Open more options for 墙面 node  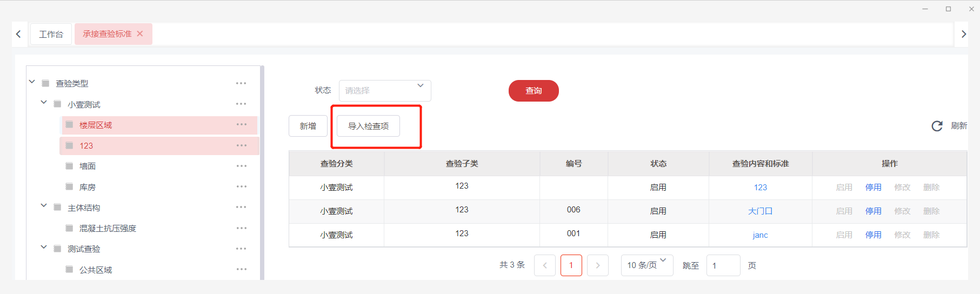click(241, 166)
